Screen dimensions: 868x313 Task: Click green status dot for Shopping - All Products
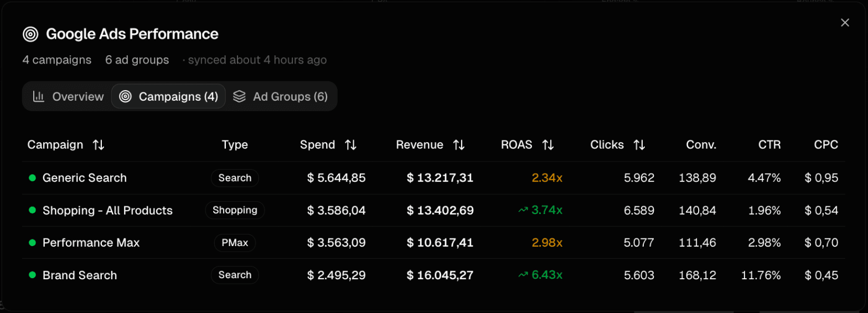32,210
